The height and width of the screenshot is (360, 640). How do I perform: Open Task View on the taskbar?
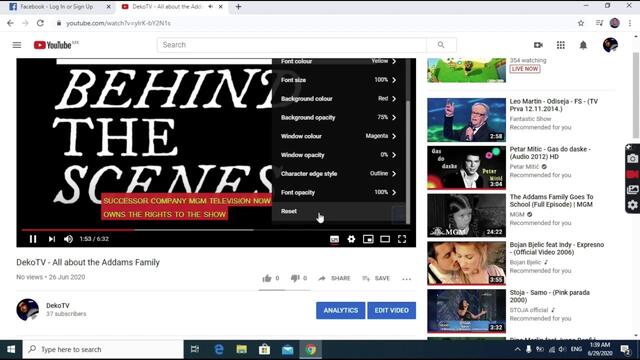[195, 350]
